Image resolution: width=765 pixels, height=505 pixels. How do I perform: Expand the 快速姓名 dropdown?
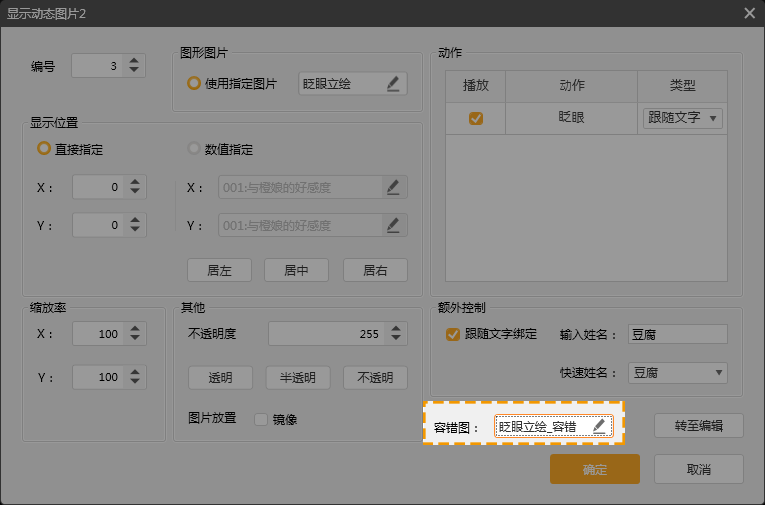point(677,373)
